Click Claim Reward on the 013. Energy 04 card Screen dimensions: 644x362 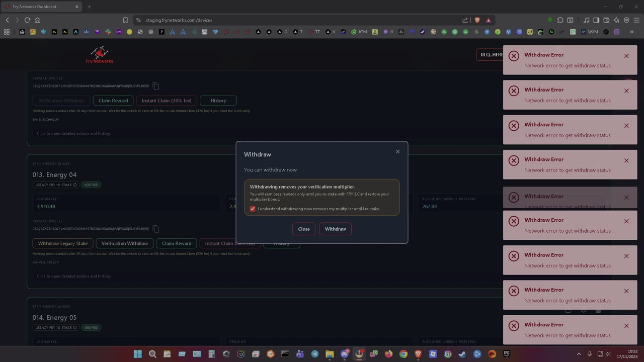[x=177, y=243]
